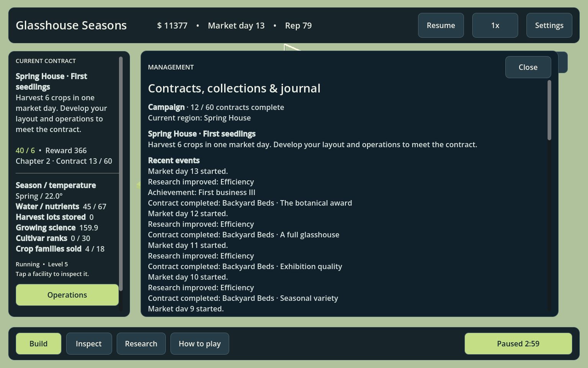Screen dimensions: 588x368
Task: Click the money balance $ 11377
Action: (x=172, y=26)
